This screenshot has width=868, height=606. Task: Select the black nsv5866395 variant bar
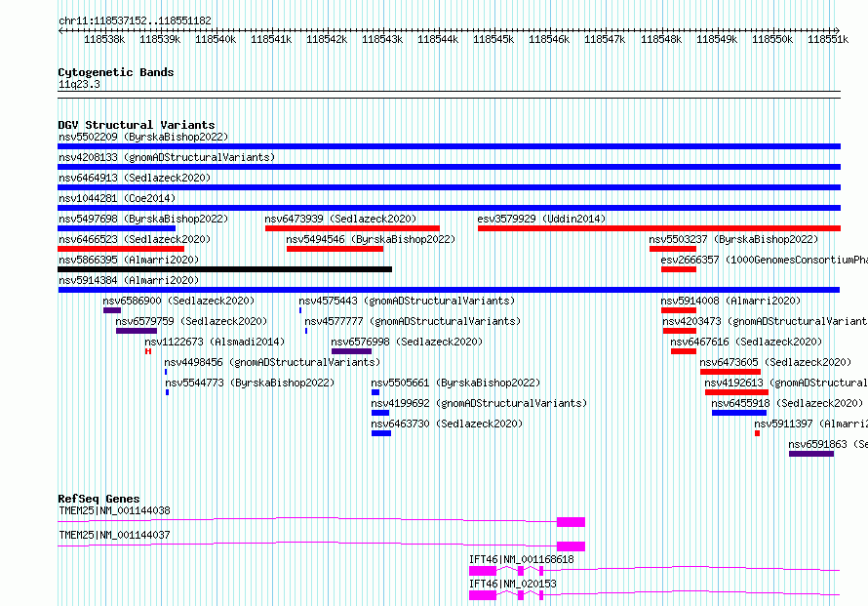[x=224, y=269]
